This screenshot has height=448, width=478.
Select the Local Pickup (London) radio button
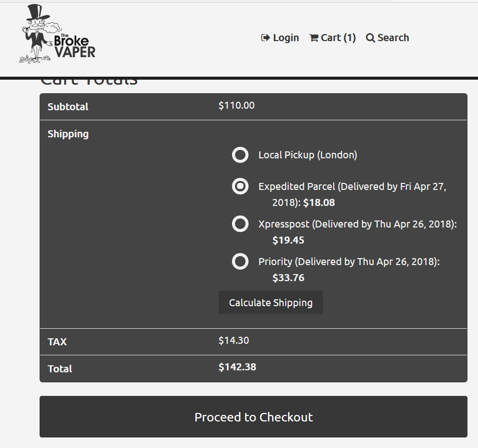coord(240,155)
